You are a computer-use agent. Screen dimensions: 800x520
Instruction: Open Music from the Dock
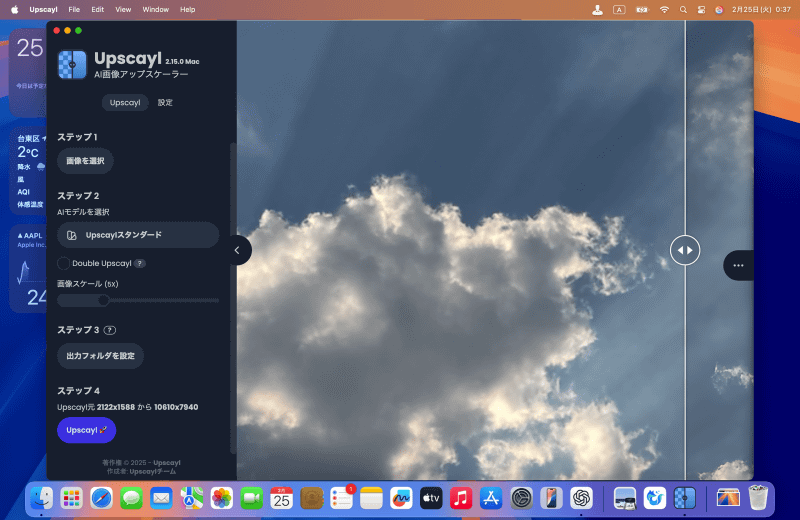coord(461,498)
